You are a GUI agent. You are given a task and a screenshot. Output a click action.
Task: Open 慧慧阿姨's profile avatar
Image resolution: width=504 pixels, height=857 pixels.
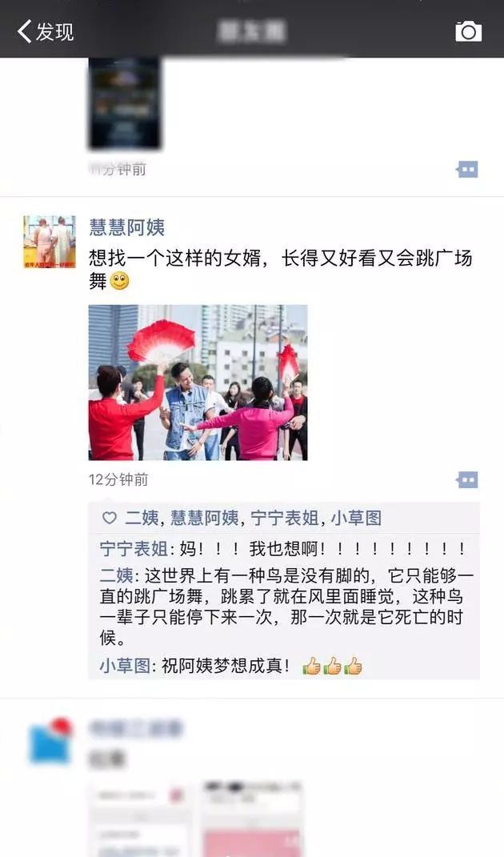[x=49, y=242]
